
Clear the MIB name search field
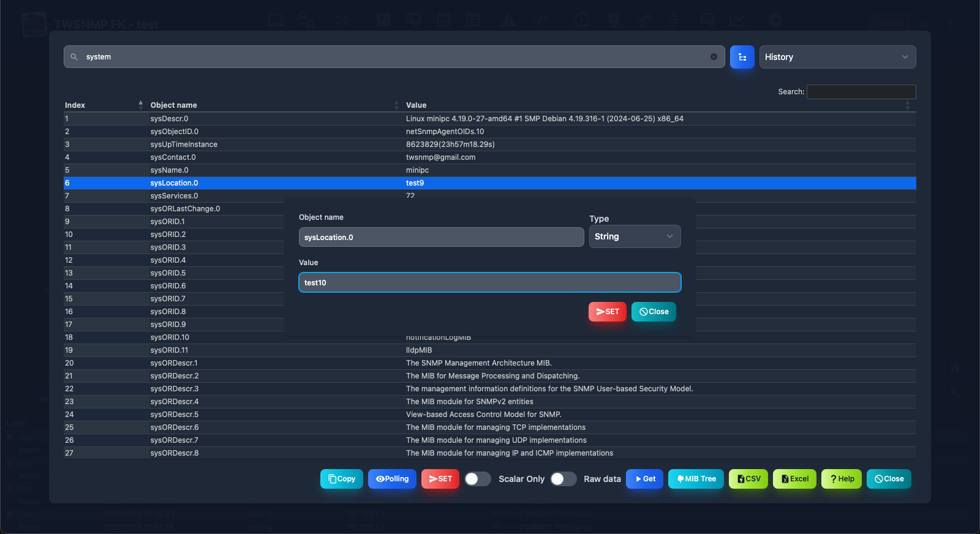(x=714, y=57)
